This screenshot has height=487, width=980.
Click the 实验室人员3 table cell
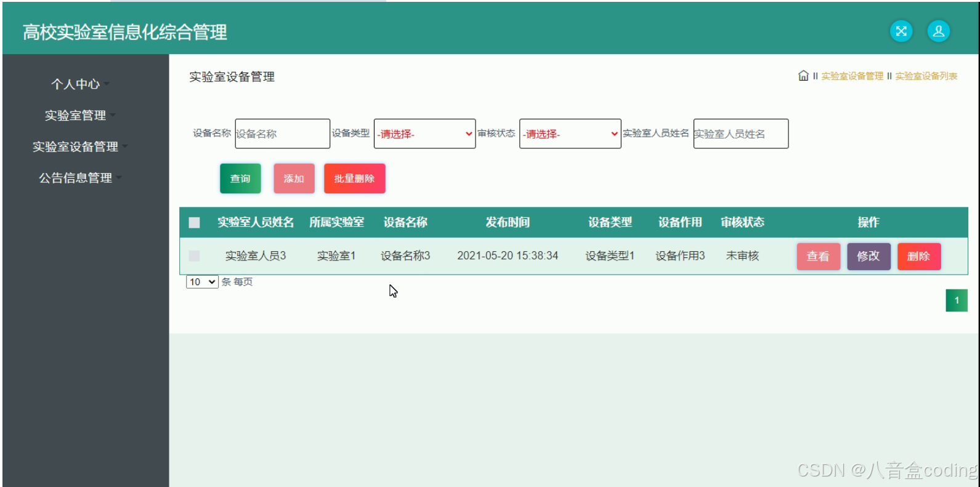256,256
